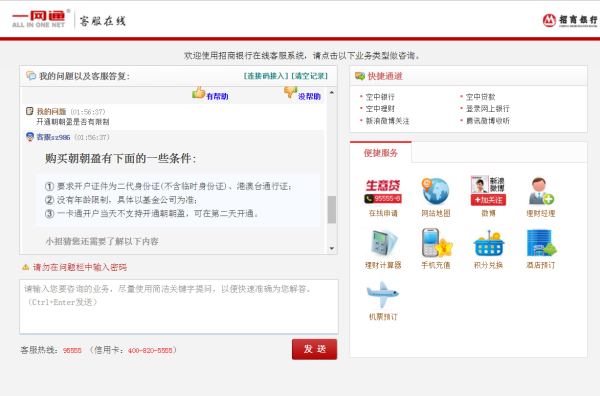This screenshot has width=600, height=396.
Task: Open 空中银行 quick link
Action: [x=380, y=97]
